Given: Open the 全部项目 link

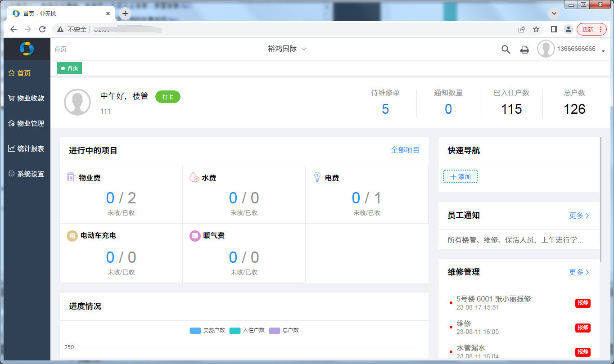Looking at the screenshot, I should tap(405, 150).
